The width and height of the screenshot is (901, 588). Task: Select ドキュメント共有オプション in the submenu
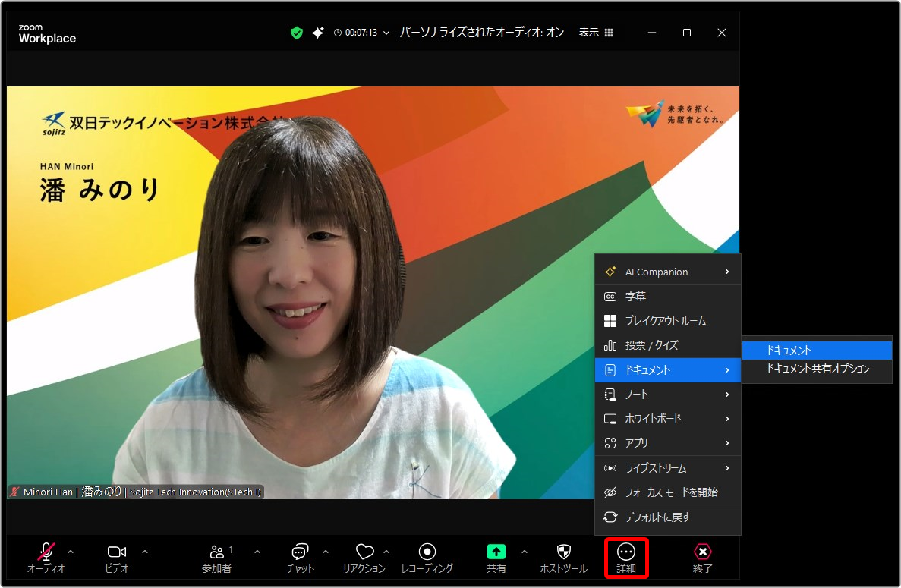(817, 369)
